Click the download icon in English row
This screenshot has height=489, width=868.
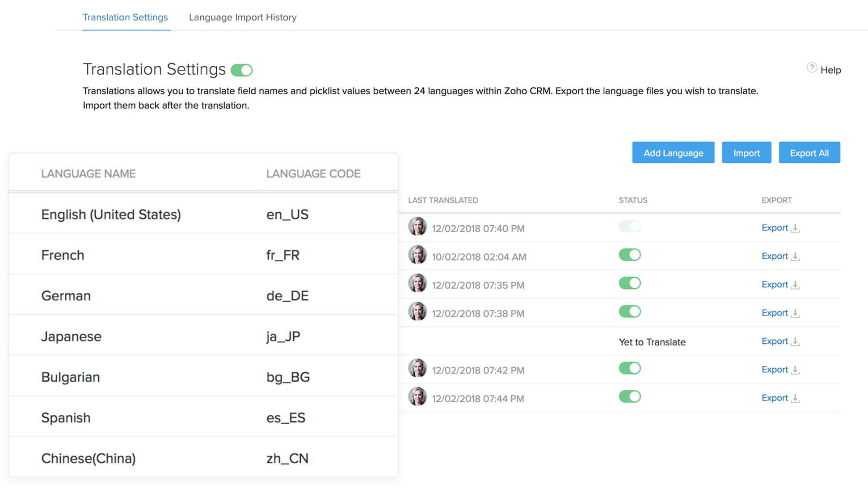click(x=795, y=228)
